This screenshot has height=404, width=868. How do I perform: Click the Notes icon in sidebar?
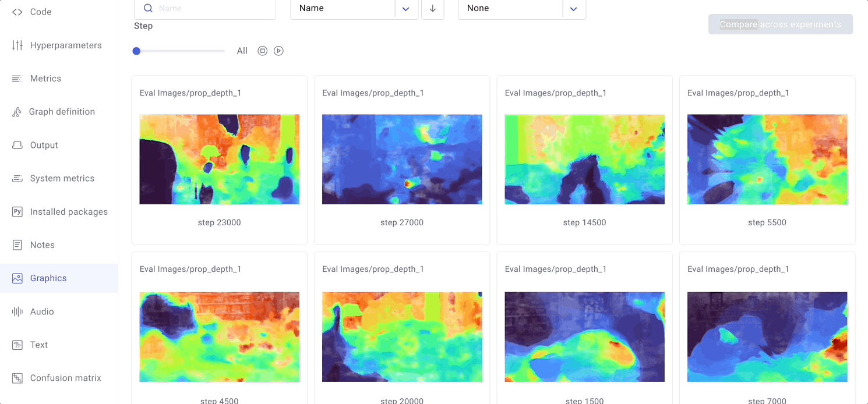click(x=17, y=245)
